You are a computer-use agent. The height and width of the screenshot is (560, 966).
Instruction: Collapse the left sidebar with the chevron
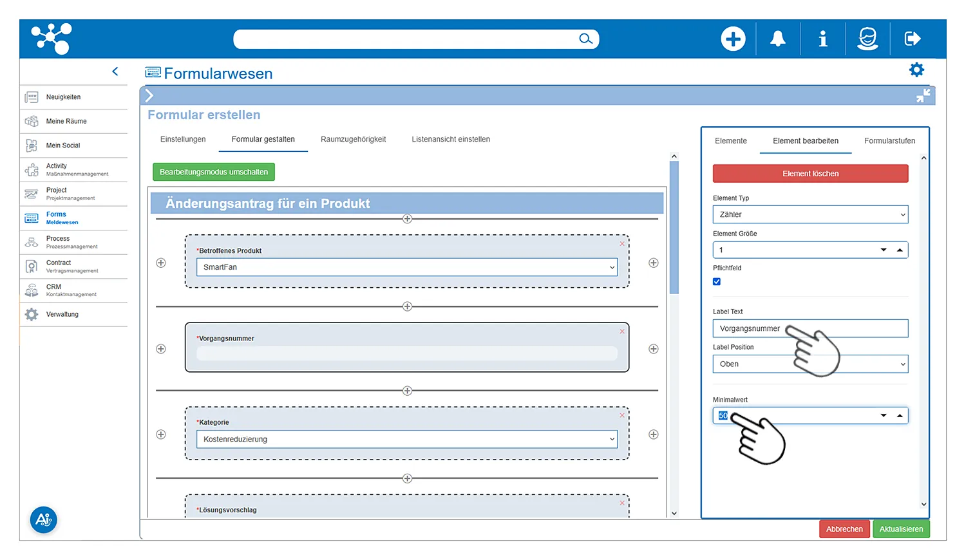pos(115,71)
